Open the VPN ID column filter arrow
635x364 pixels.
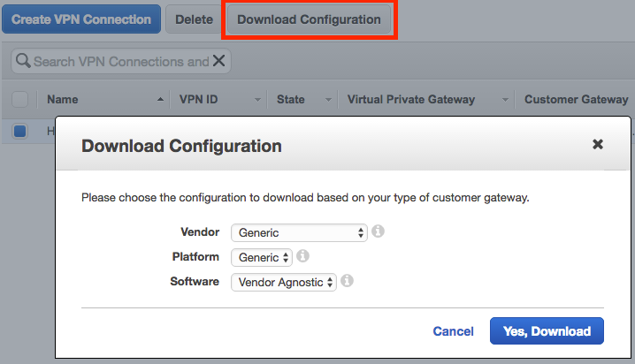257,100
